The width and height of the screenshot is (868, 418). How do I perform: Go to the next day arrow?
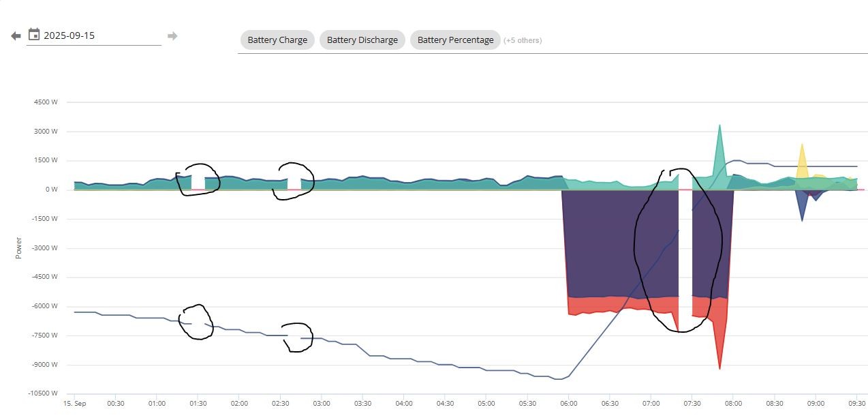click(172, 36)
